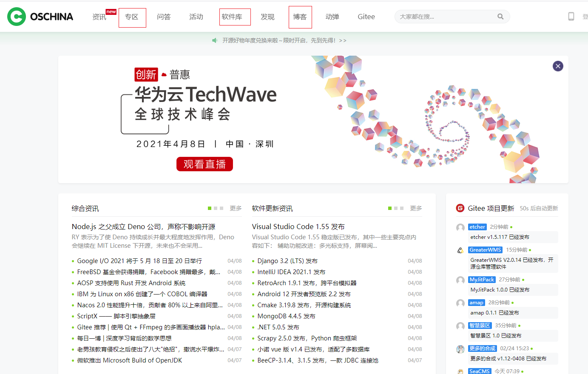Open the etcher author avatar
The image size is (588, 374).
[460, 227]
